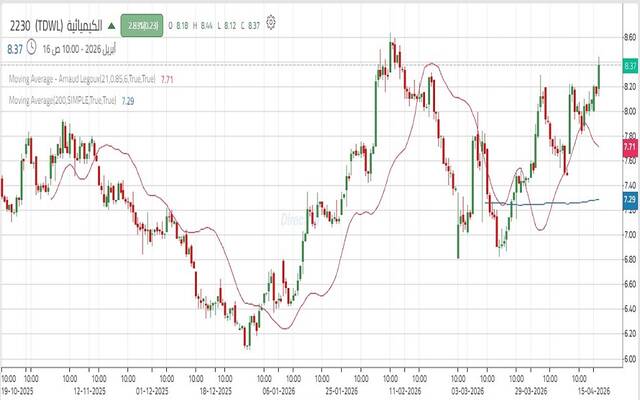640x400 pixels.
Task: Click the green 2.83% change badge
Action: [141, 24]
